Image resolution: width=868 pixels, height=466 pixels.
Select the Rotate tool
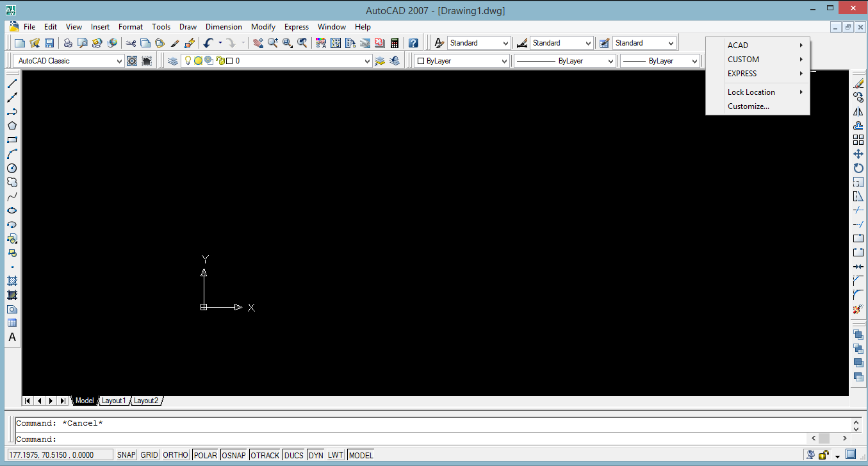pyautogui.click(x=858, y=167)
